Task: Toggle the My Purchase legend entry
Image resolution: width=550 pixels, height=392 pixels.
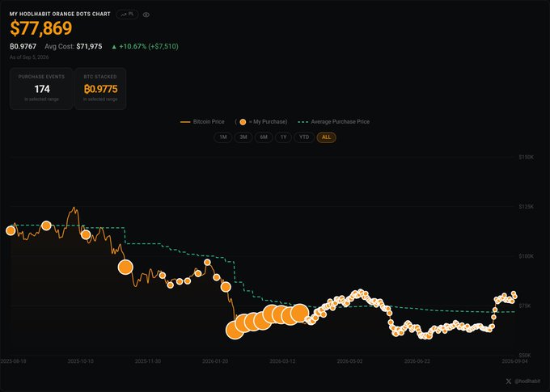Action: [x=261, y=122]
